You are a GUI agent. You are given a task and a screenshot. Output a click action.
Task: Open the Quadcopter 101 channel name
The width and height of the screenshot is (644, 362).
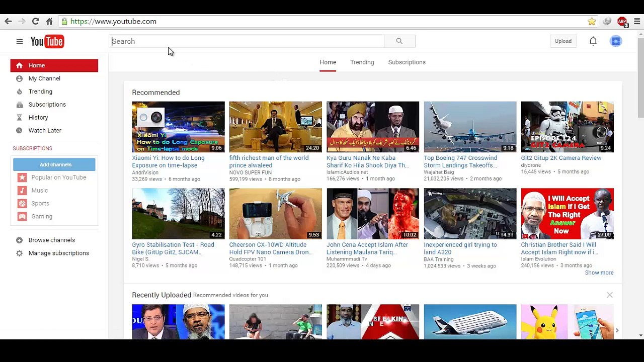click(248, 259)
